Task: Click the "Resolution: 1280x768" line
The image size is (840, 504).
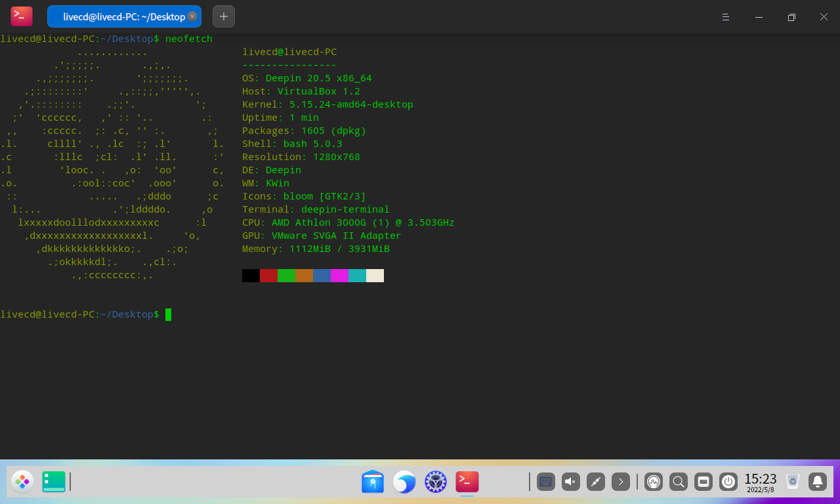Action: (301, 157)
